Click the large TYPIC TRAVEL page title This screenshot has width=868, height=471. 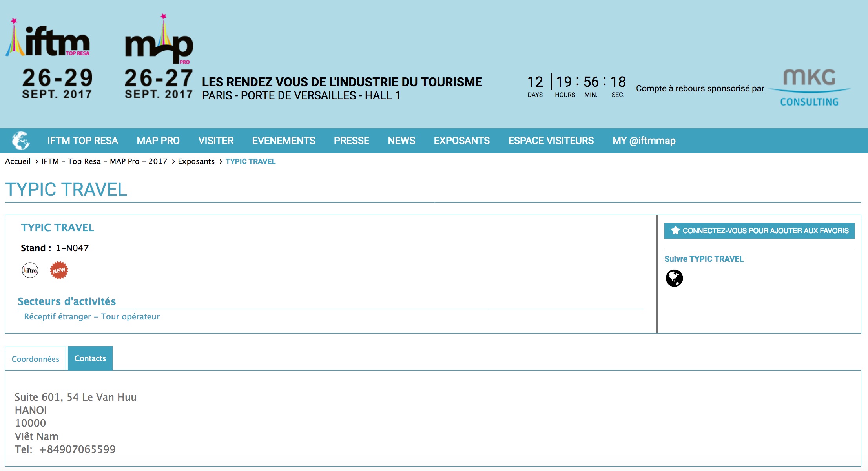[x=66, y=190]
